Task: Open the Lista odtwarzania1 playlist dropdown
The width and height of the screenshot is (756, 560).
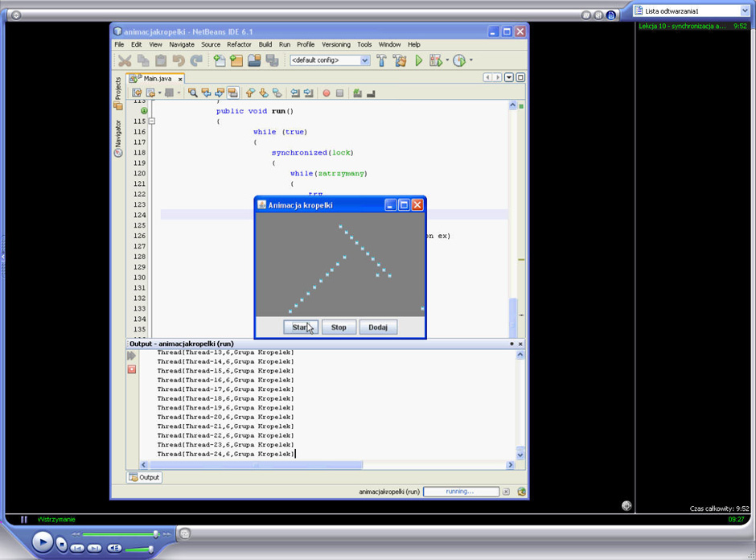Action: coord(745,11)
